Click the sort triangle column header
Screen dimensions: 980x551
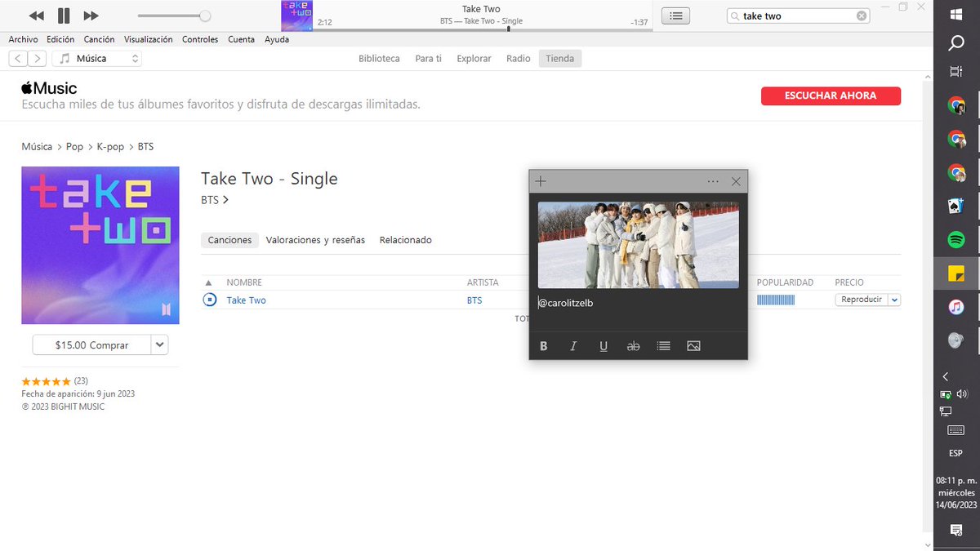[208, 282]
